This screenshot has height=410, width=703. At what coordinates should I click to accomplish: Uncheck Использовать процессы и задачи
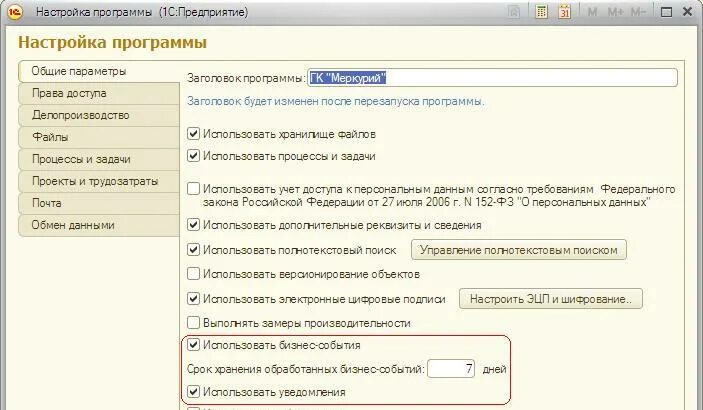coord(193,156)
